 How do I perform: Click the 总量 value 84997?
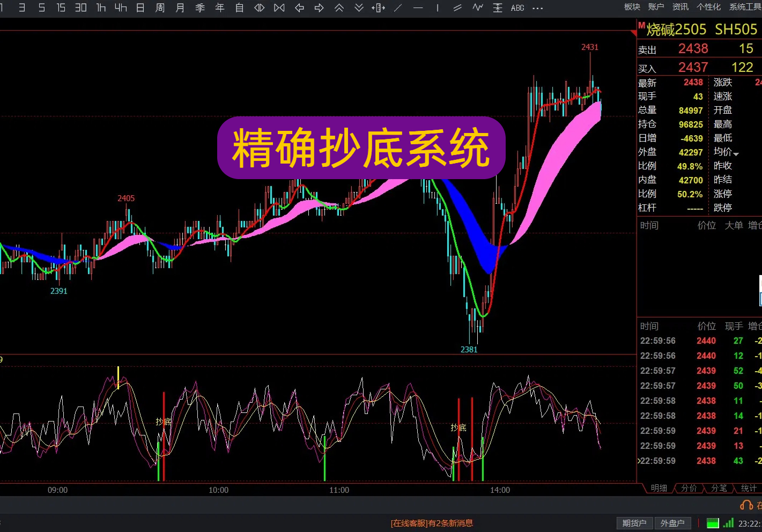691,110
